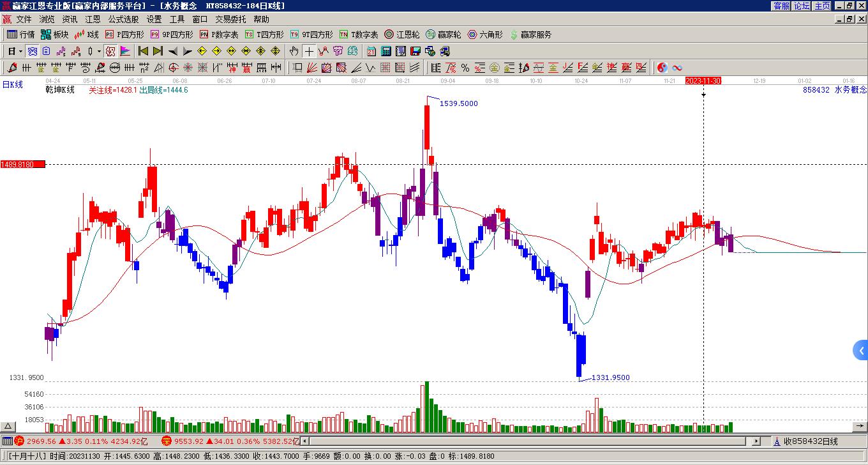Open the 文件 menu

pos(24,20)
